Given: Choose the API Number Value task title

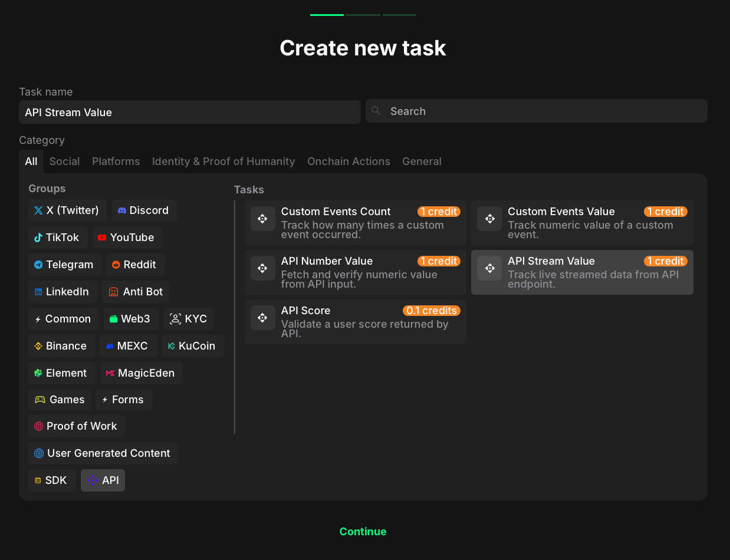Looking at the screenshot, I should click(x=327, y=261).
